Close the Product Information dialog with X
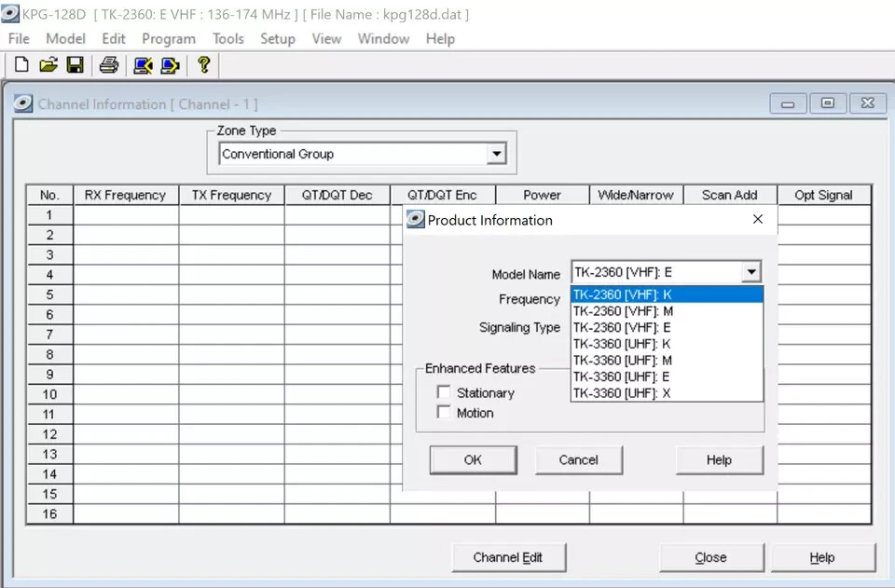Screen dimensions: 895x588 click(757, 220)
